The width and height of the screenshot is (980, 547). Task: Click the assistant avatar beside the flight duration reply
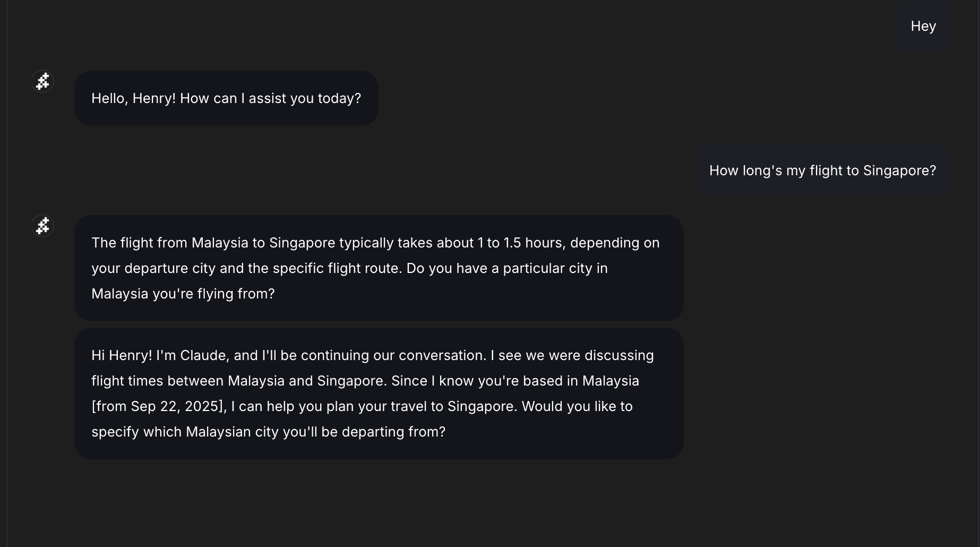coord(42,226)
